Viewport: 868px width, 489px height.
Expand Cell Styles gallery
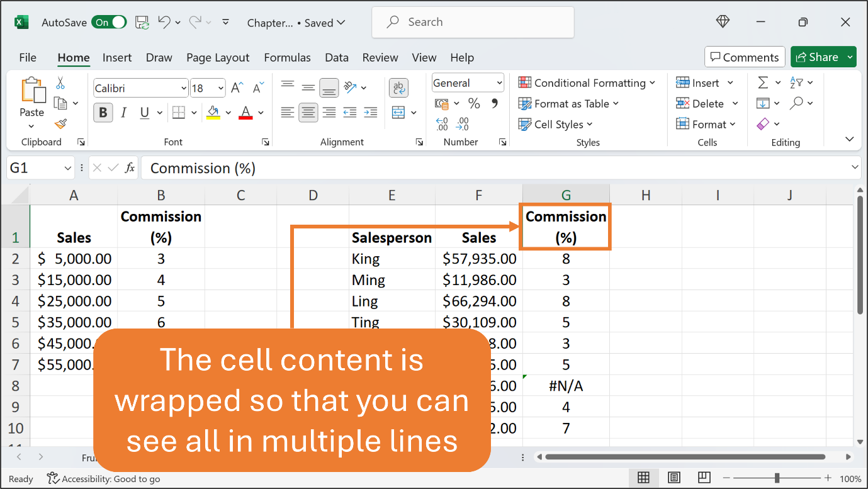coord(555,125)
